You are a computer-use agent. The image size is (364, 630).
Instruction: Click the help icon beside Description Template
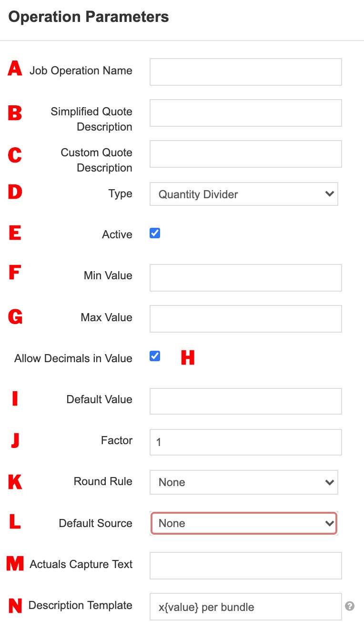[x=350, y=606]
